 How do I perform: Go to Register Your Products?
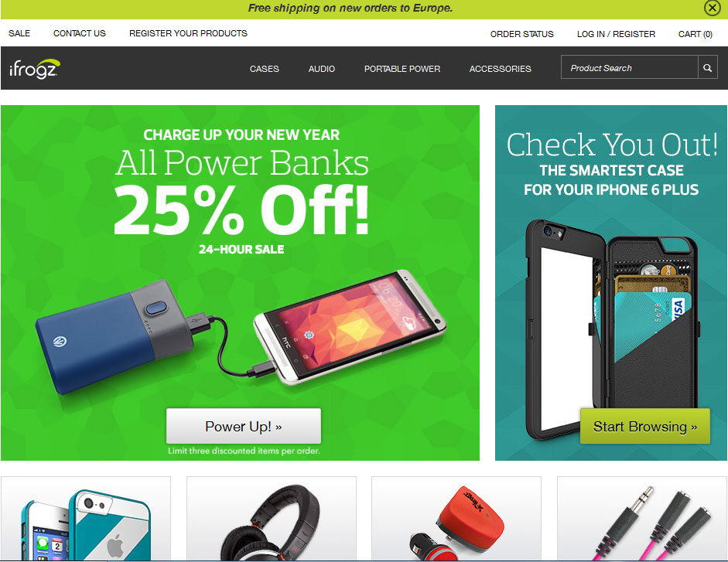point(188,33)
